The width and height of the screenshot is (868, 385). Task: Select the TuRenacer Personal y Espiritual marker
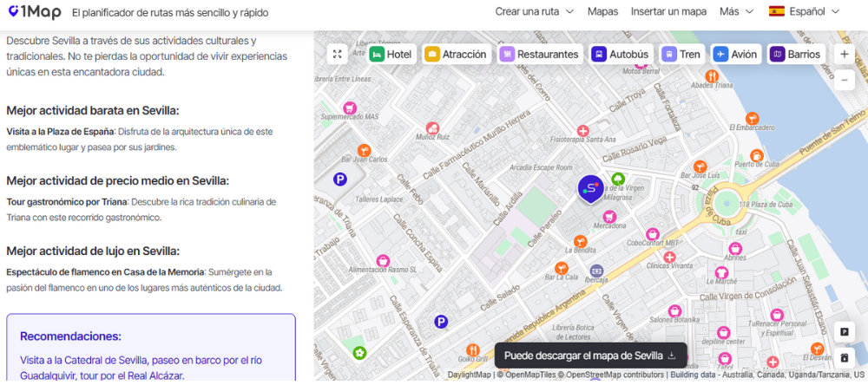pyautogui.click(x=777, y=315)
